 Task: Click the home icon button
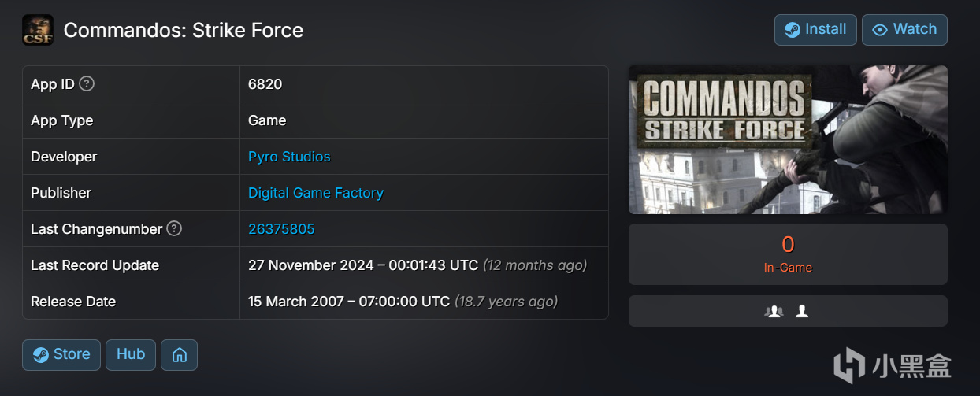[179, 355]
